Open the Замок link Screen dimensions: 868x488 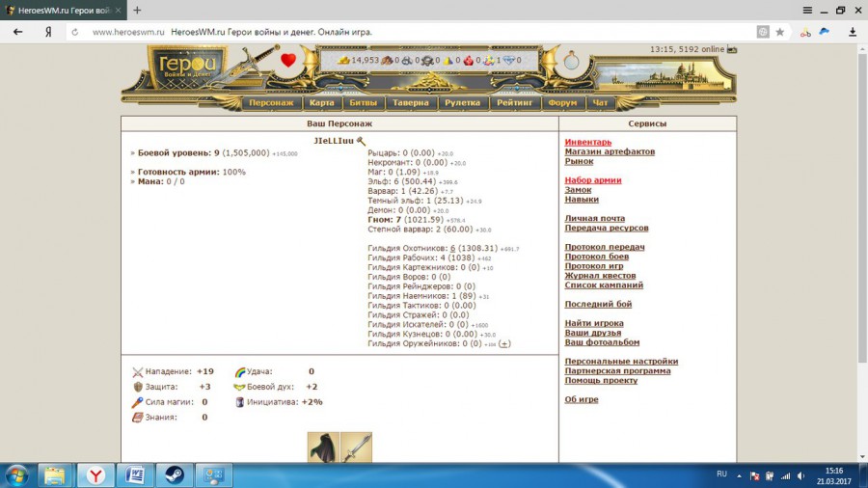pos(578,190)
